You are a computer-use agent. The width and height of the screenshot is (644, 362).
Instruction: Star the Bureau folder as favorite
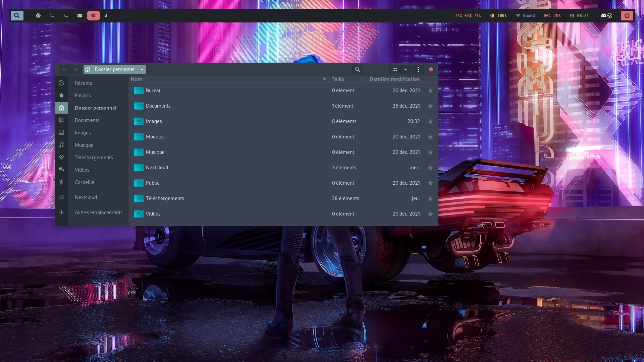pyautogui.click(x=430, y=91)
